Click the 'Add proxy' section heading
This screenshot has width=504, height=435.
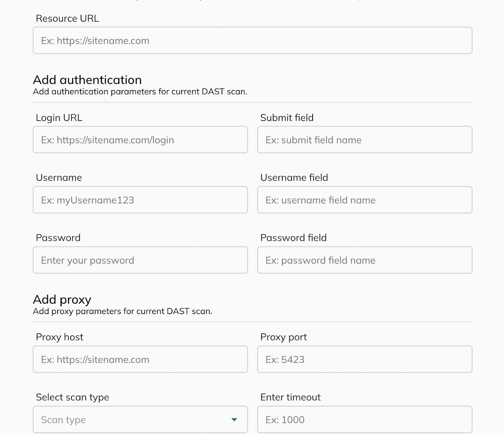pyautogui.click(x=62, y=300)
